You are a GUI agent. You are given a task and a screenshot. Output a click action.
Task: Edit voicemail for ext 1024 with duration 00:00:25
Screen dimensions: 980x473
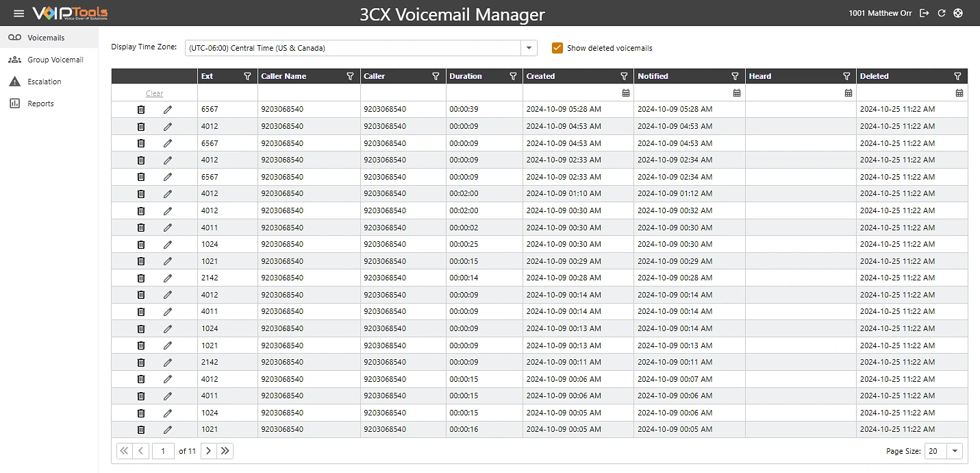point(168,245)
